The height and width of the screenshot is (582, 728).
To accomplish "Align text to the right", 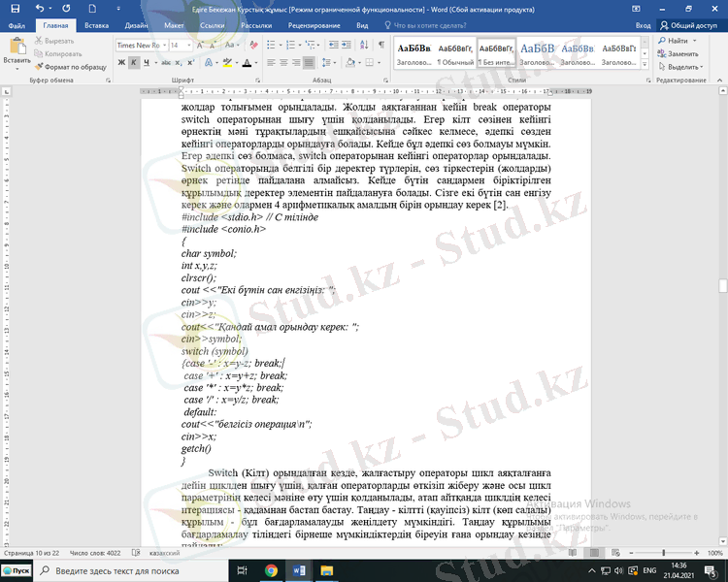I will click(296, 62).
